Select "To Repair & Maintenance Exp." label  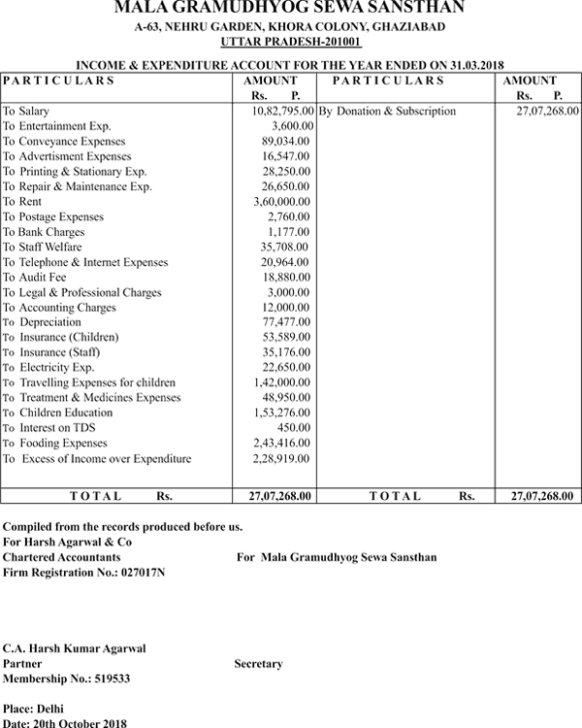point(78,186)
